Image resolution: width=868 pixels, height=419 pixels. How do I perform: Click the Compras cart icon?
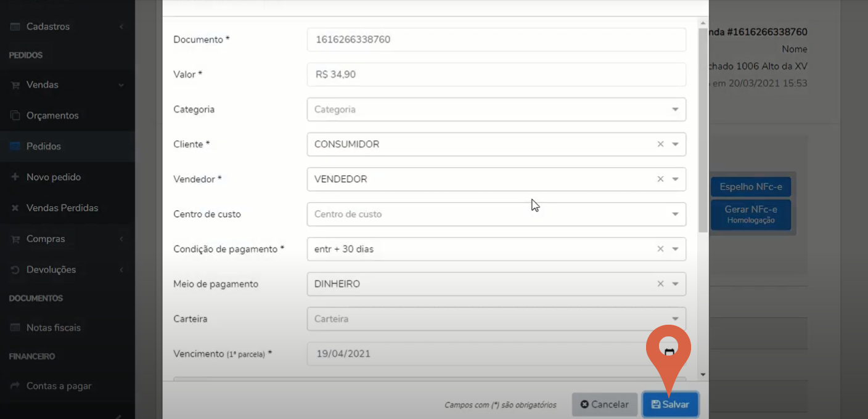coord(15,239)
